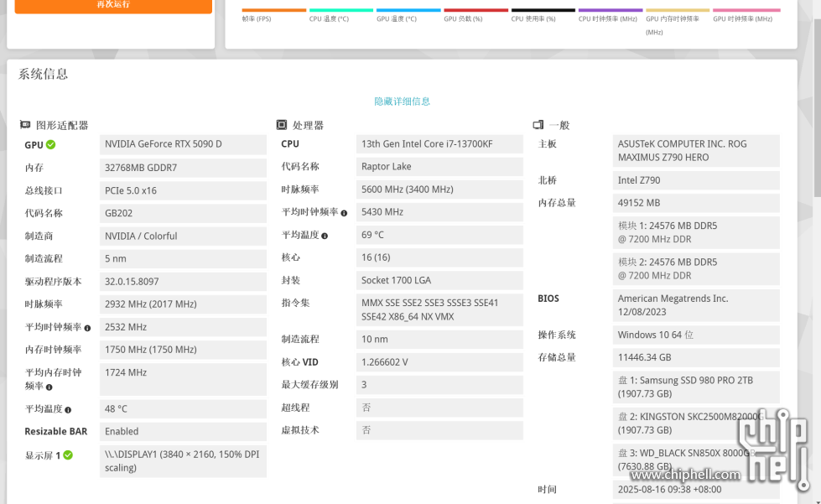The width and height of the screenshot is (821, 504).
Task: Click info icon next to CPU 平均温度
Action: pyautogui.click(x=325, y=236)
